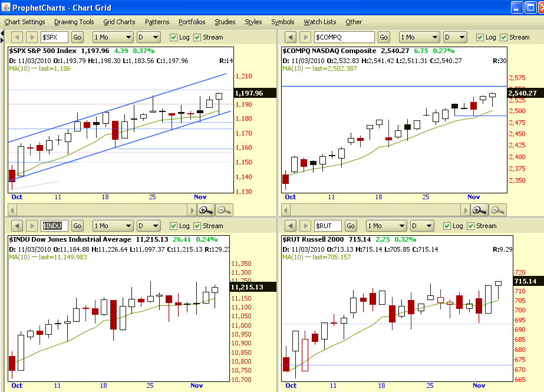Open the 1 Mo timeframe dropdown for $RUT
Viewport: 544px width, 392px height.
coord(387,226)
